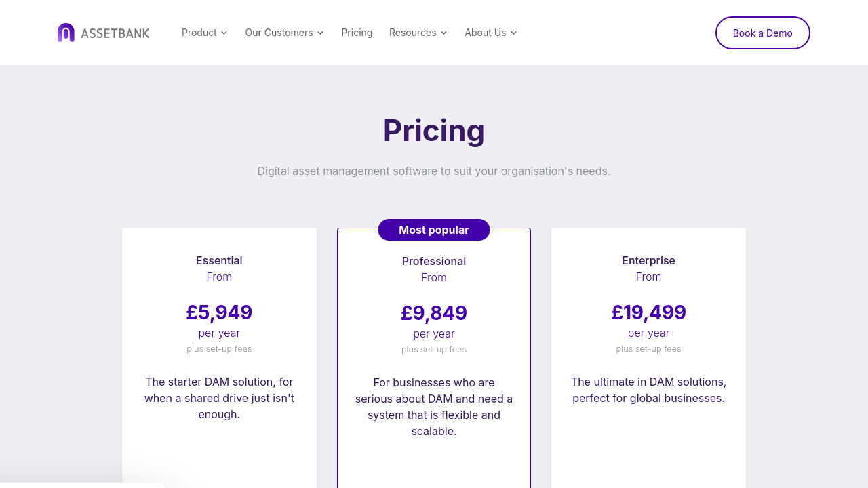The width and height of the screenshot is (868, 488).
Task: Open the About Us menu label
Action: coord(485,33)
